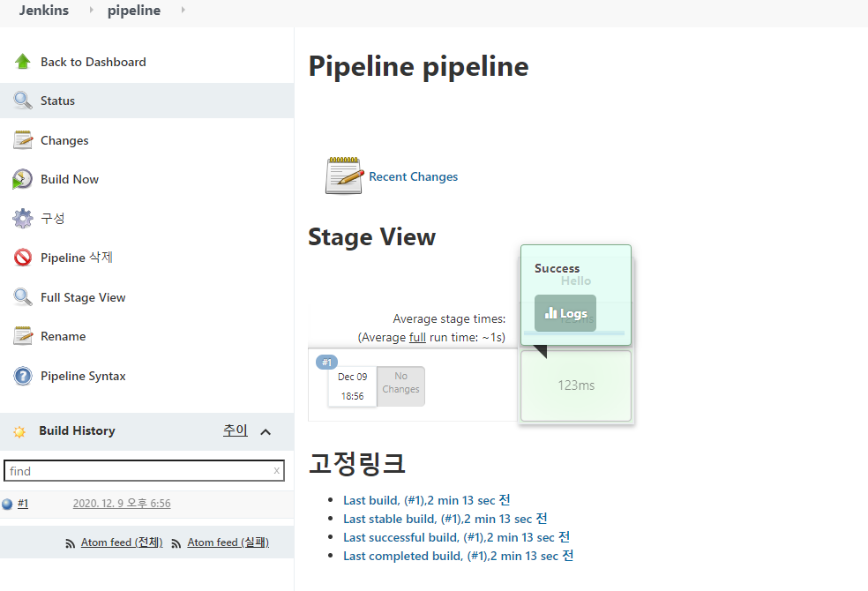Open the Last stable build permalink
868x591 pixels.
tap(445, 519)
